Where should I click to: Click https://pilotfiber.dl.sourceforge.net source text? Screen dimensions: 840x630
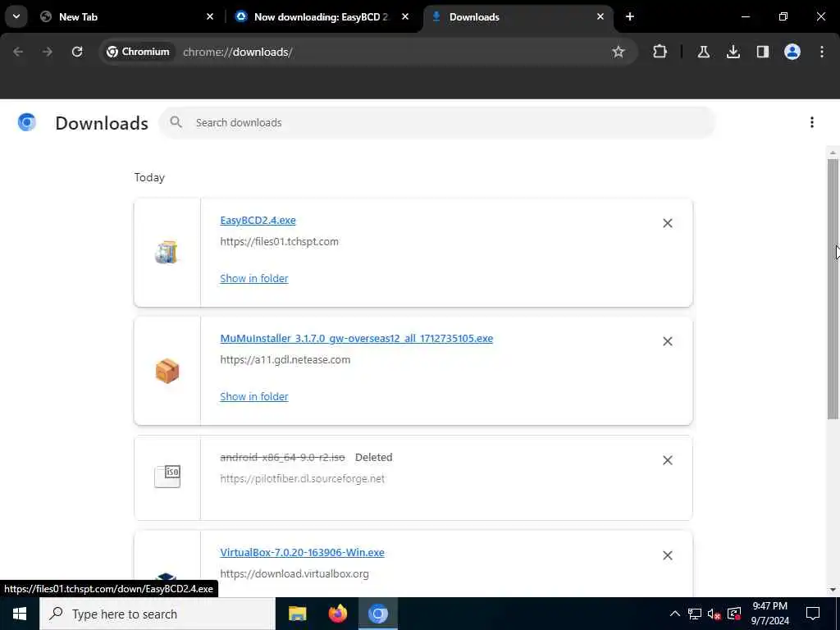302,479
